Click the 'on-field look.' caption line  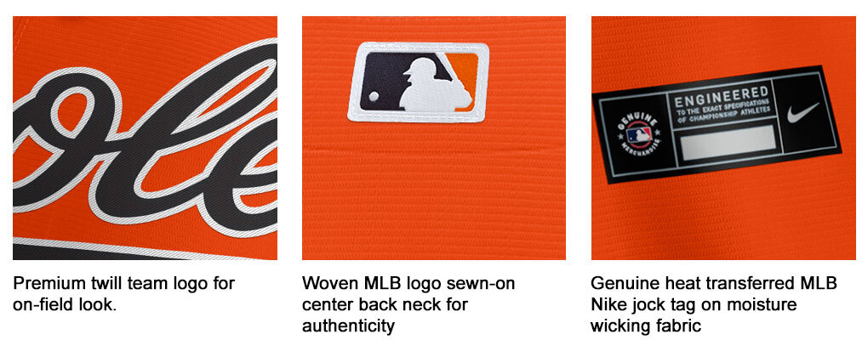65,304
